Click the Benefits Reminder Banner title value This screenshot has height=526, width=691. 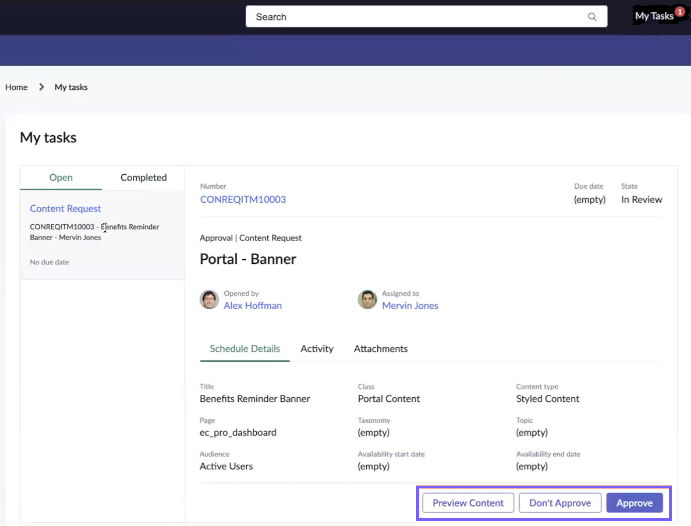point(255,399)
